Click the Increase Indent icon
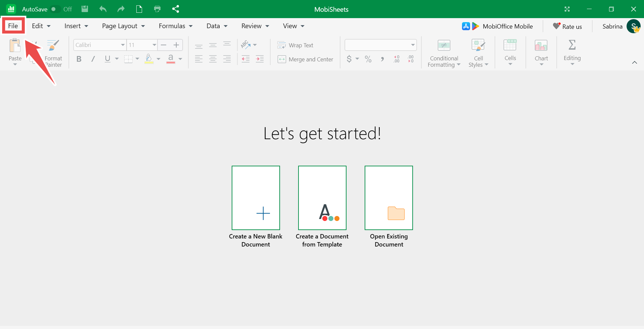644x329 pixels. (x=260, y=59)
